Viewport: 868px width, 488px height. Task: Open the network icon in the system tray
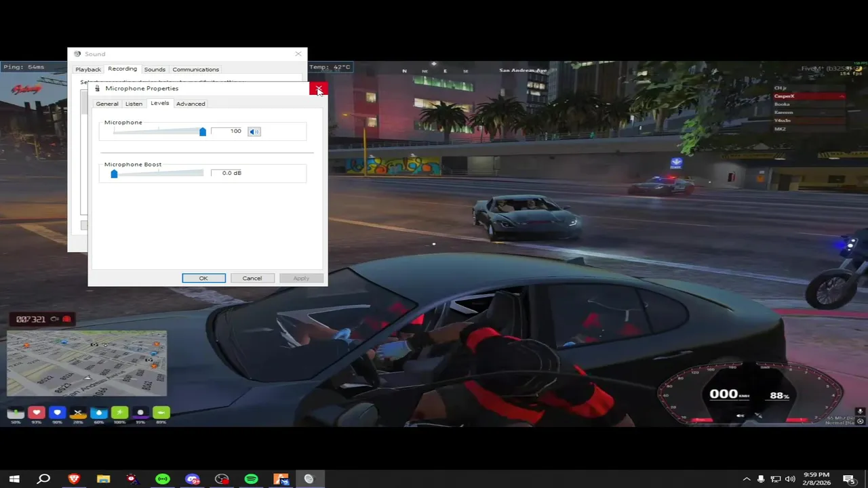coord(776,479)
